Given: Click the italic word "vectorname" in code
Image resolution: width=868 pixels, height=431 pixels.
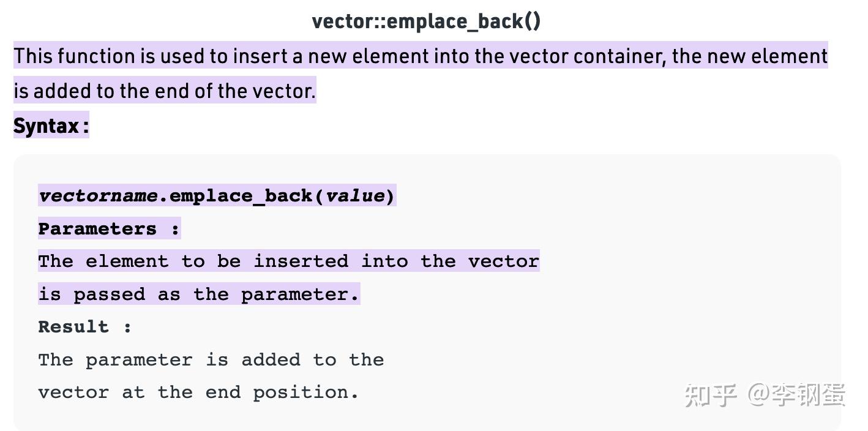Looking at the screenshot, I should point(98,196).
